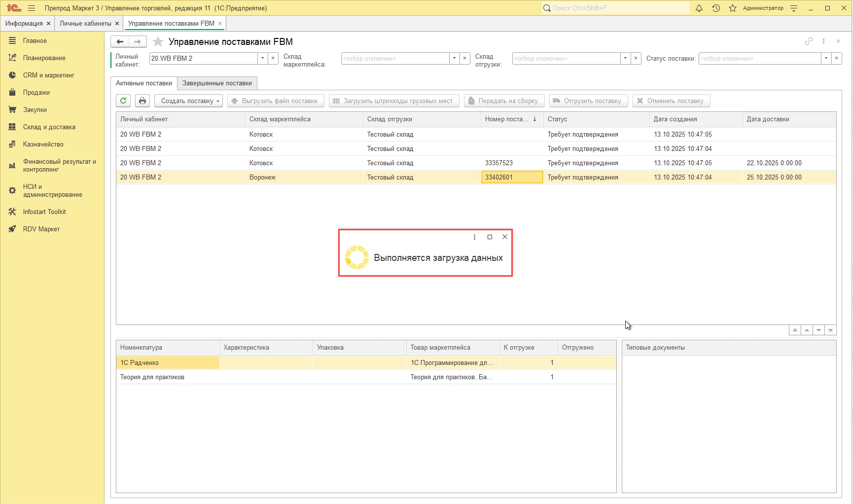Switch to Завершенные поставки tab
Viewport: 853px width, 504px height.
click(217, 83)
